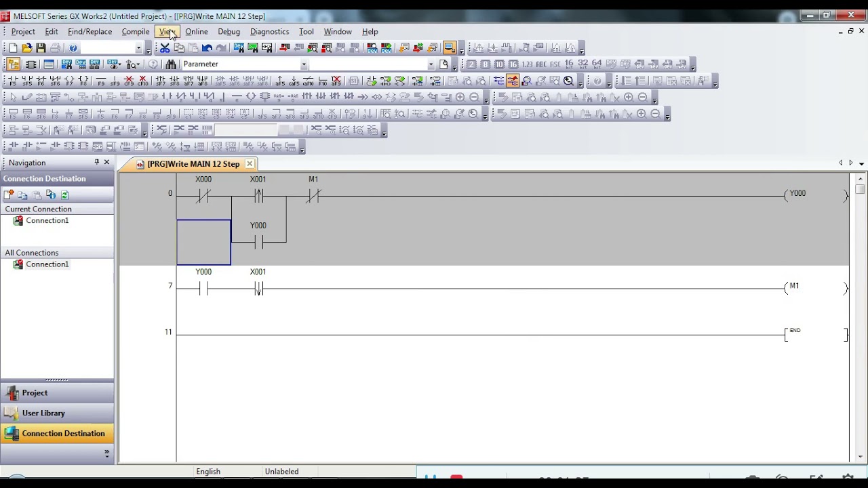Toggle the highlighted monitor icon on first toolbar
This screenshot has width=868, height=488.
pos(449,47)
